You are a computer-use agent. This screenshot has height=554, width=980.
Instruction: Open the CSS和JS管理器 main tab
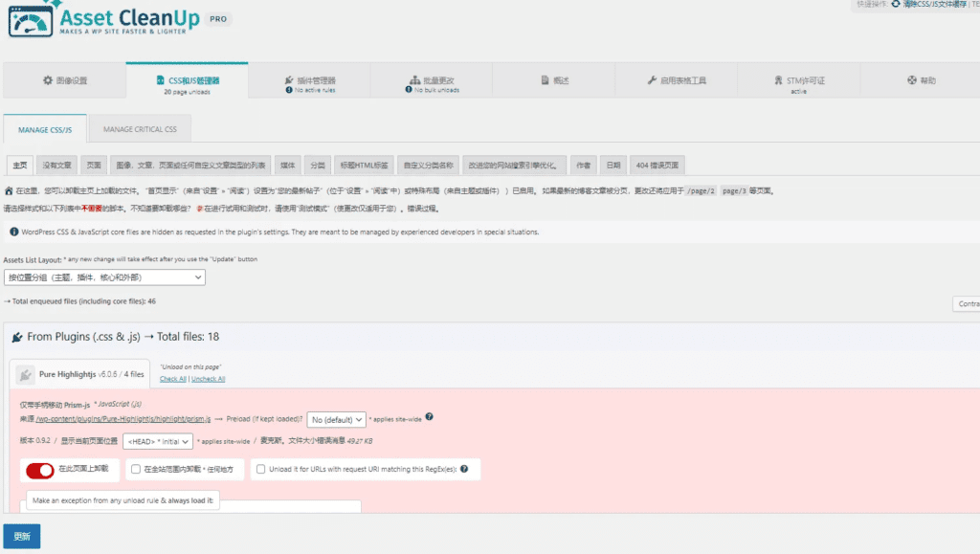187,81
